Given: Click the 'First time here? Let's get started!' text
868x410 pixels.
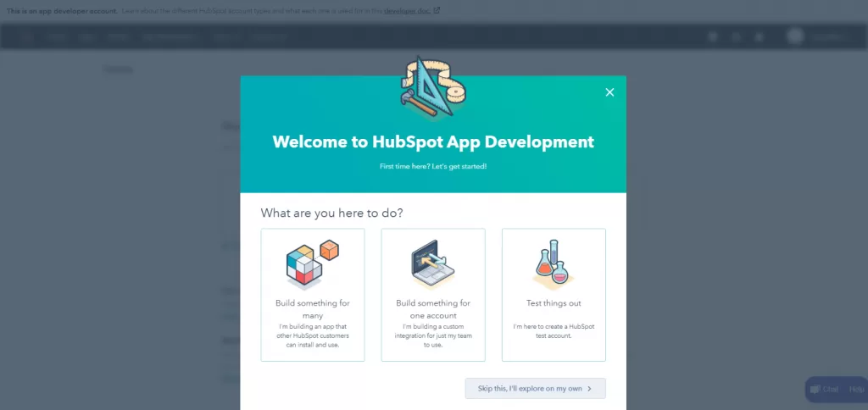Looking at the screenshot, I should (x=433, y=166).
